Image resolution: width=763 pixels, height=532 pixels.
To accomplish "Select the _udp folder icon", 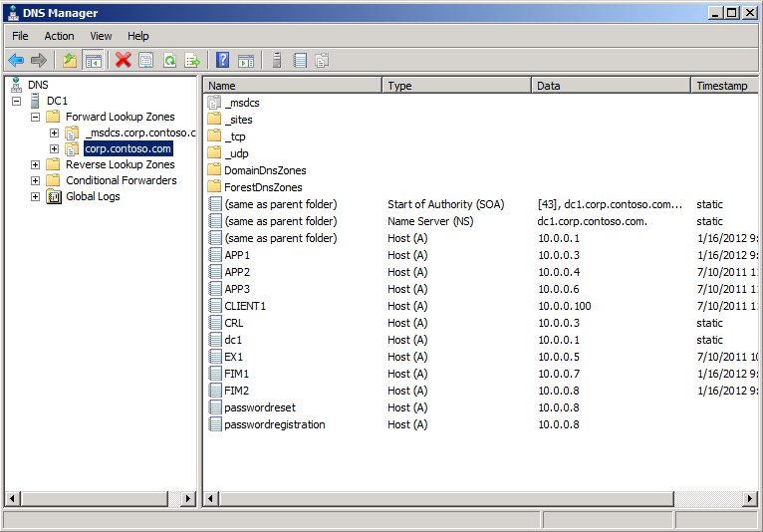I will (x=214, y=153).
